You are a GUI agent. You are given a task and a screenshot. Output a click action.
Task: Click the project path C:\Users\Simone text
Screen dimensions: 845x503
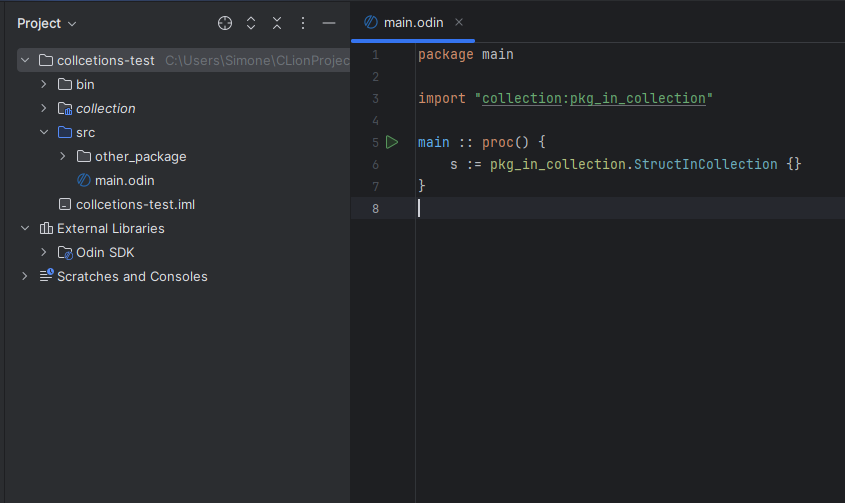(257, 60)
